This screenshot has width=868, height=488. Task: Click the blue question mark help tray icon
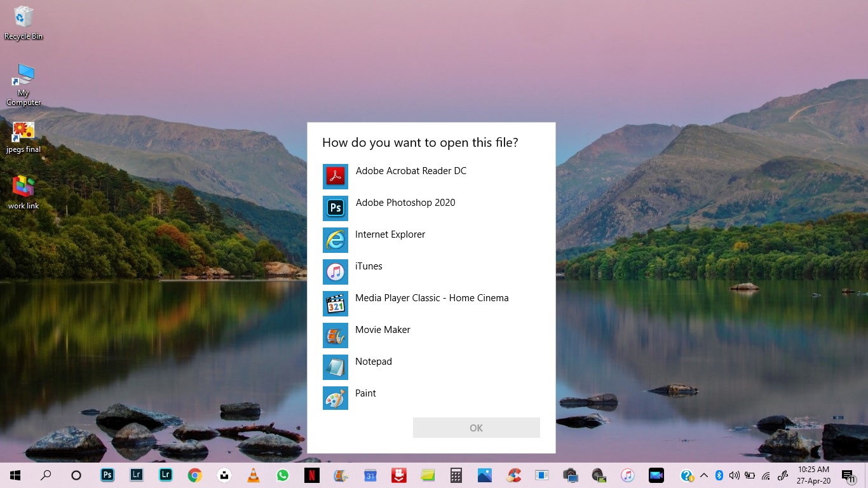[x=687, y=475]
